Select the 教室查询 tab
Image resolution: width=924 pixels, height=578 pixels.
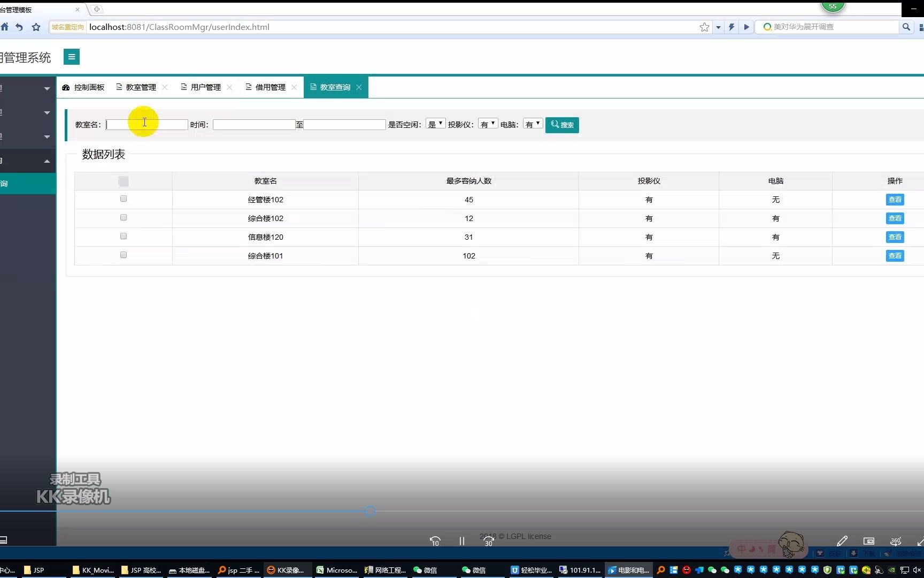[335, 87]
